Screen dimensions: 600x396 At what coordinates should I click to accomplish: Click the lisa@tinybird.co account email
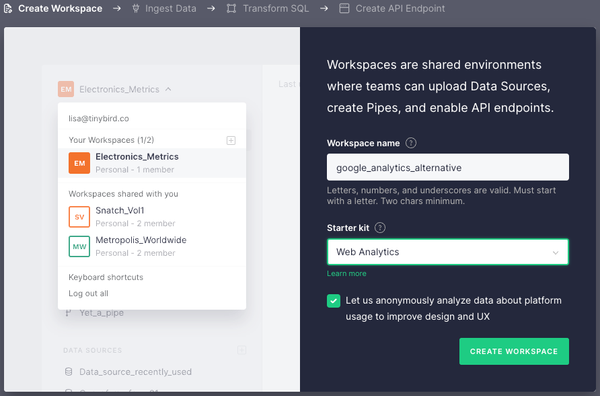[x=99, y=119]
